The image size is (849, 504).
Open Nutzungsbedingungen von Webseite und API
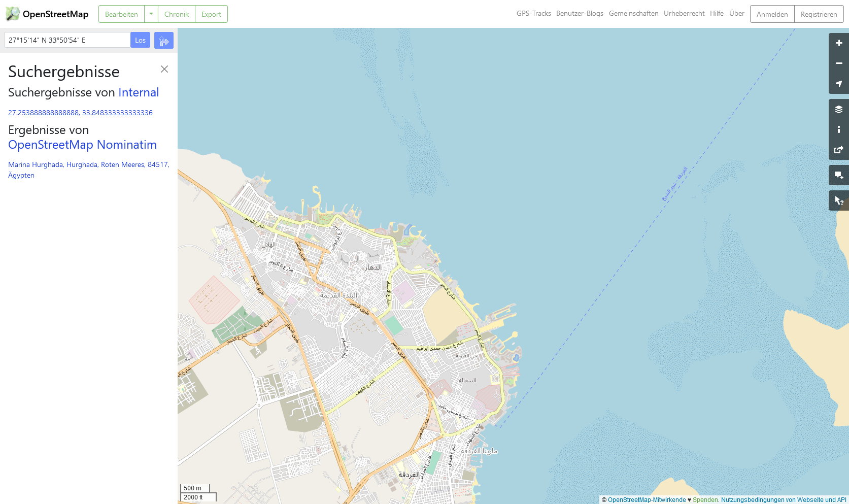click(x=784, y=500)
